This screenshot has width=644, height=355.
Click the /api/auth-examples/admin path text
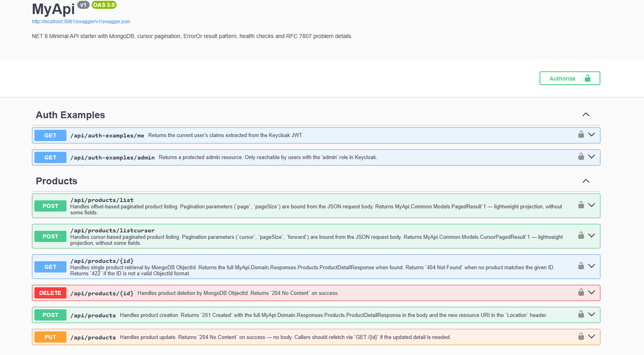112,157
